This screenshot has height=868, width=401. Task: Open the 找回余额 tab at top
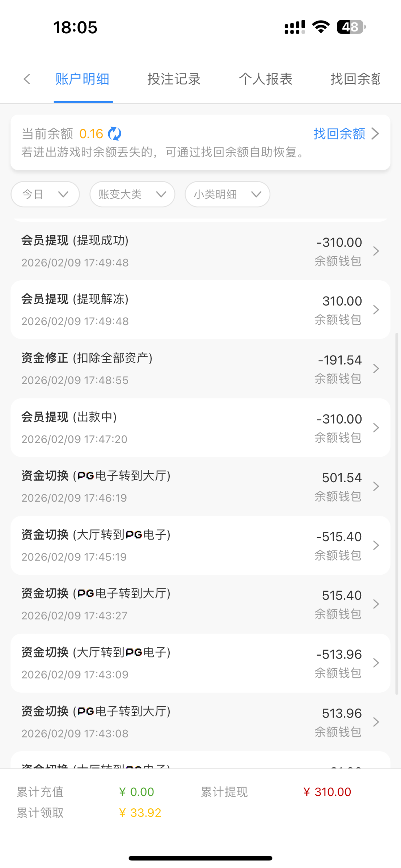coord(355,79)
